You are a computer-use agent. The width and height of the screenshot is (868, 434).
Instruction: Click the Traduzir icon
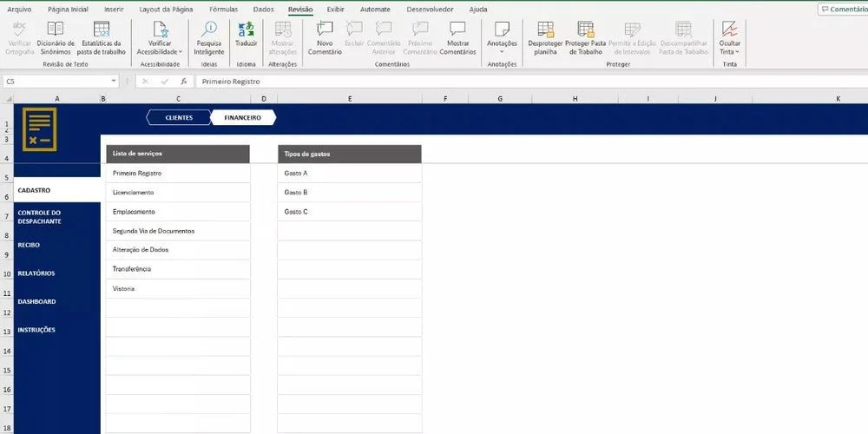246,29
